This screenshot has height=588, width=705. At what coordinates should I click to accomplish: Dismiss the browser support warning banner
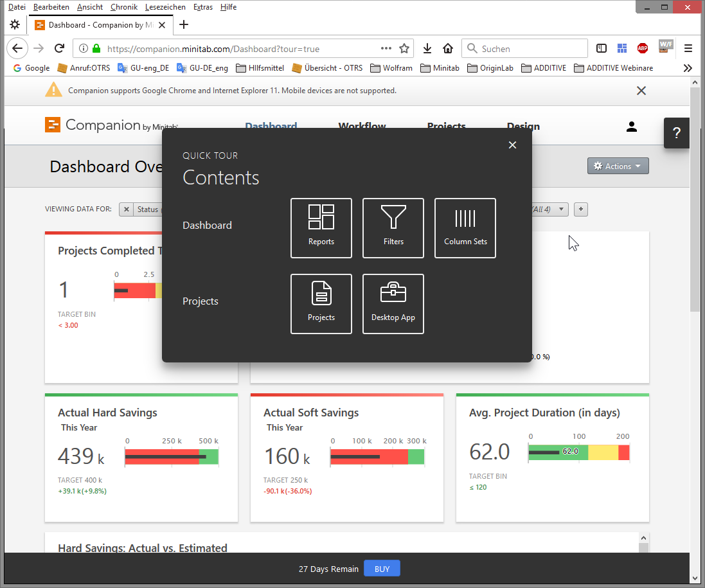641,91
